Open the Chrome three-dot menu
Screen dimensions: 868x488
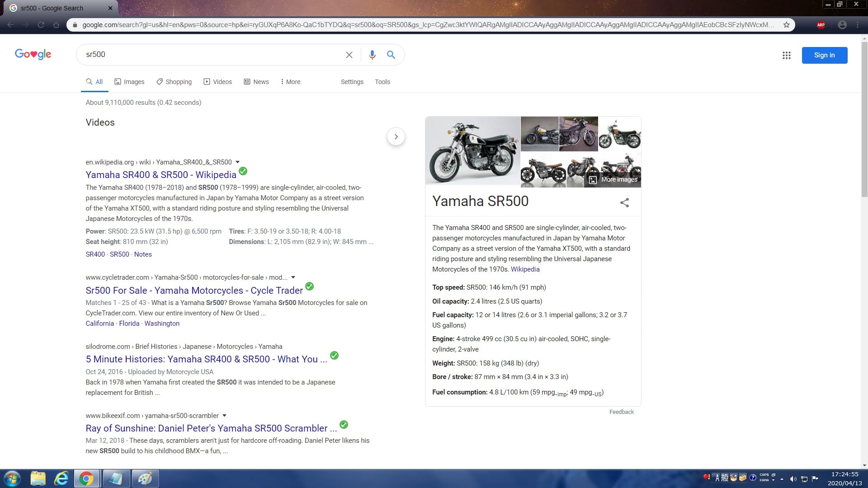(858, 25)
